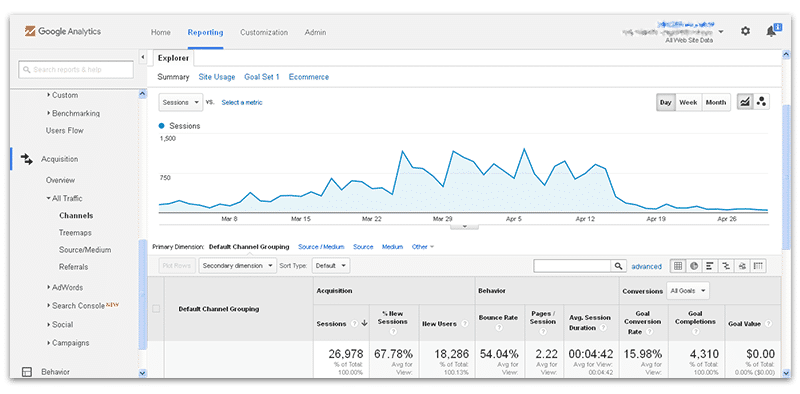Switch to the Ecommerce view
The height and width of the screenshot is (394, 800).
click(x=309, y=77)
